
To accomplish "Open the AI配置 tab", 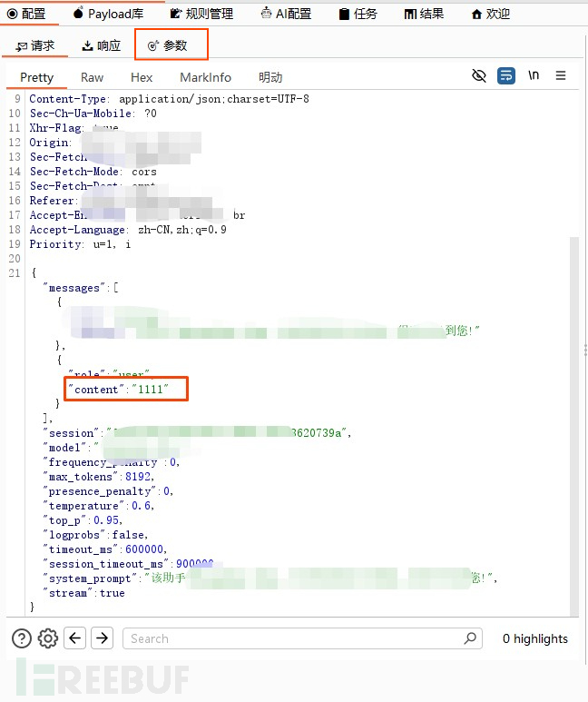I will click(285, 14).
